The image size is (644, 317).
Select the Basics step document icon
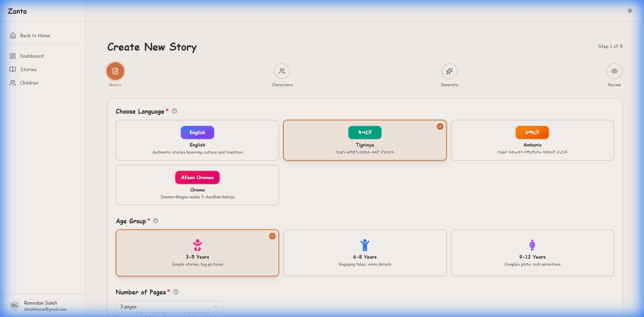pyautogui.click(x=115, y=71)
